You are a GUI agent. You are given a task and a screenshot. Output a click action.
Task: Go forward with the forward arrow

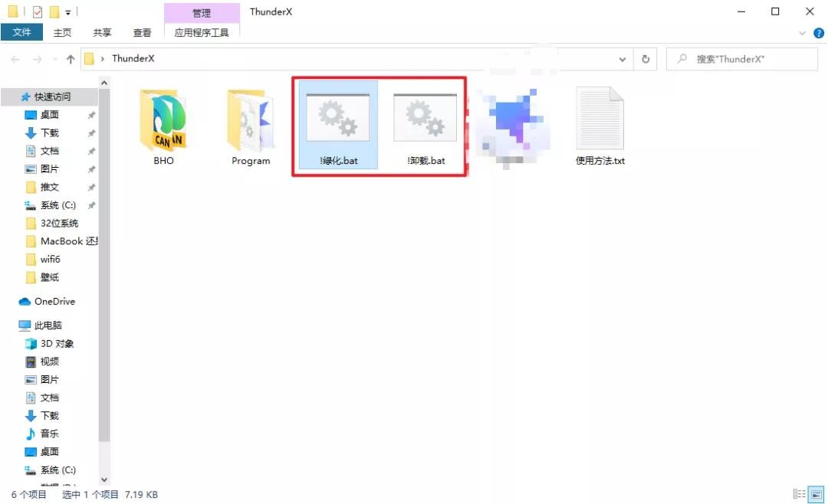tap(37, 60)
